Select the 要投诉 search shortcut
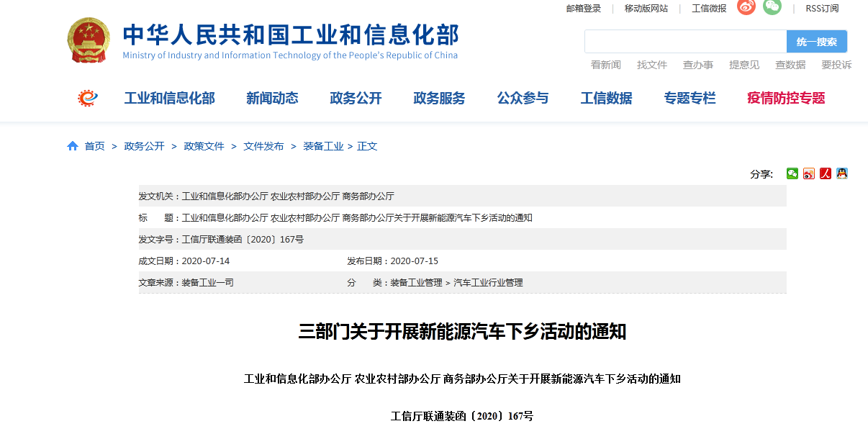The width and height of the screenshot is (868, 434). 836,65
